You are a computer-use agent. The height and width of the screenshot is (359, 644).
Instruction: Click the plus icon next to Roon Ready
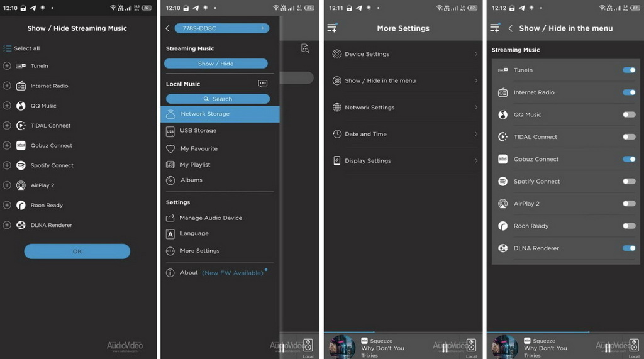(x=7, y=205)
